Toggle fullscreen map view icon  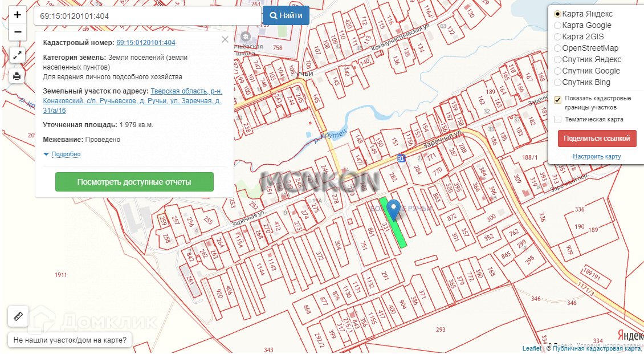coord(17,55)
